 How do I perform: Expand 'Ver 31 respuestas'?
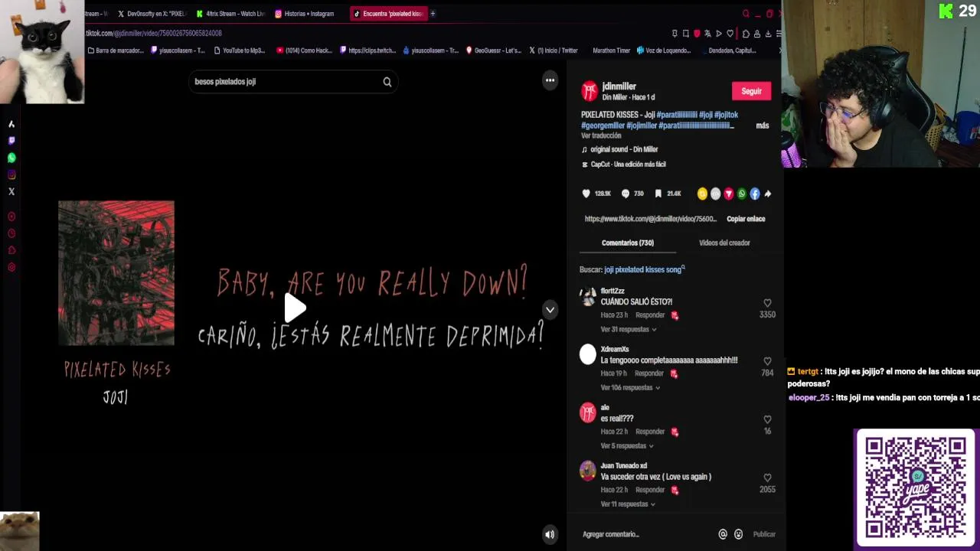(629, 329)
